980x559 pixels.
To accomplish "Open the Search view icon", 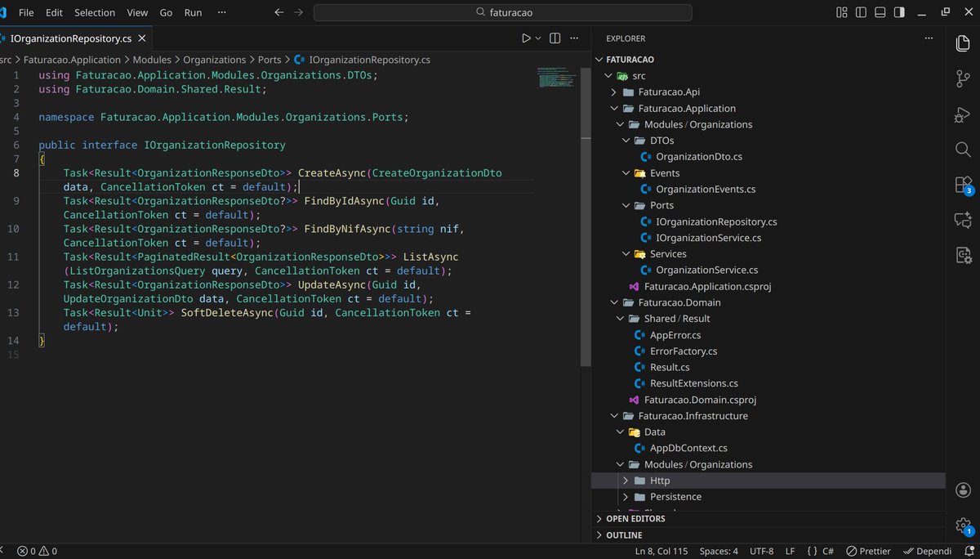I will point(963,150).
